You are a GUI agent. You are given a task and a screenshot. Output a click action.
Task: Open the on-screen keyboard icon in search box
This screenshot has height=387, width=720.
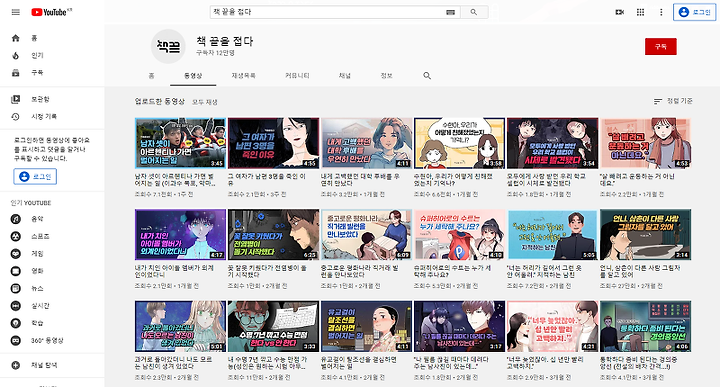[450, 12]
